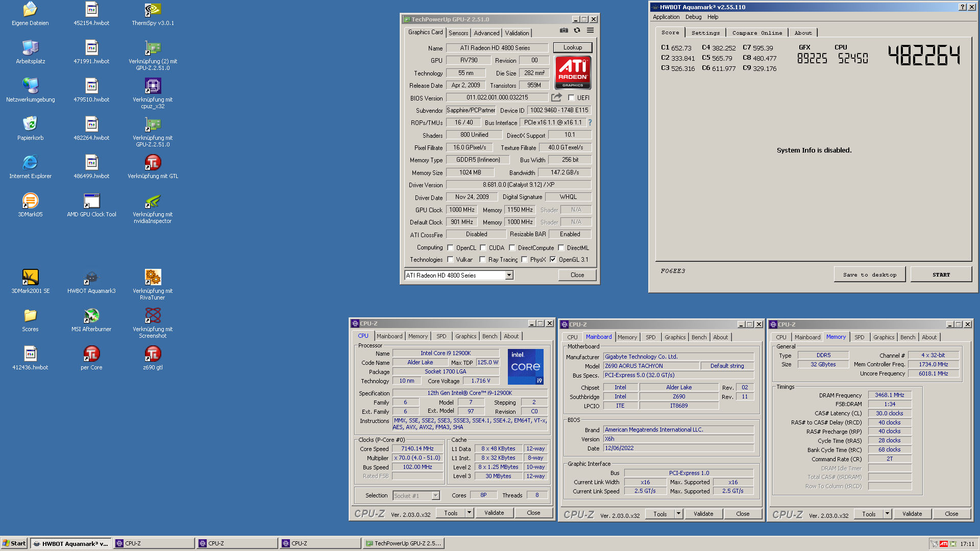Click the ATI tray icon in system tray

(x=944, y=544)
